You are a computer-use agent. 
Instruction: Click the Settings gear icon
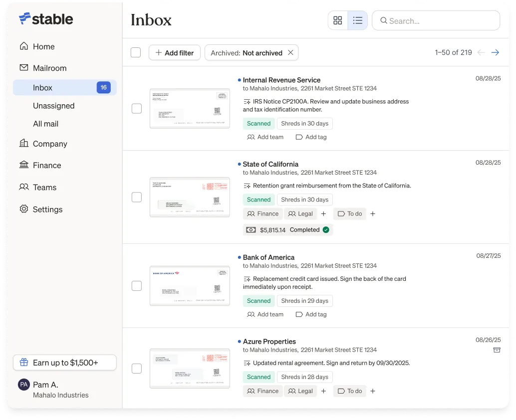pyautogui.click(x=24, y=209)
